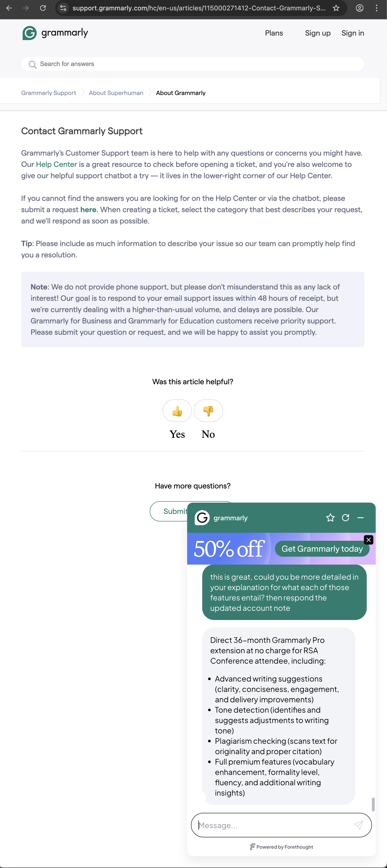Bookmark the page with the star icon
The height and width of the screenshot is (868, 387).
coord(336,8)
